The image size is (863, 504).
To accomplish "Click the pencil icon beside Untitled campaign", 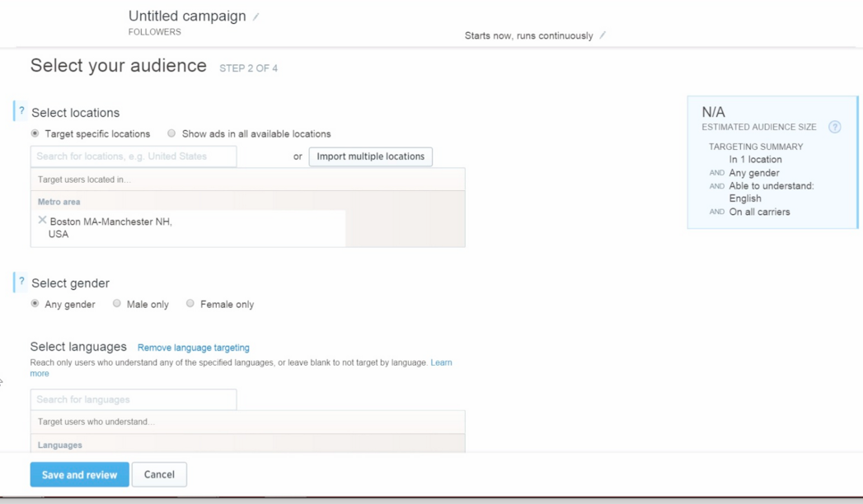I will pos(256,16).
